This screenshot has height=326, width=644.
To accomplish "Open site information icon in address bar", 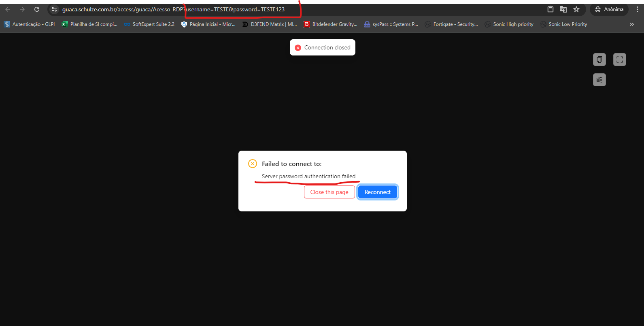I will tap(54, 9).
